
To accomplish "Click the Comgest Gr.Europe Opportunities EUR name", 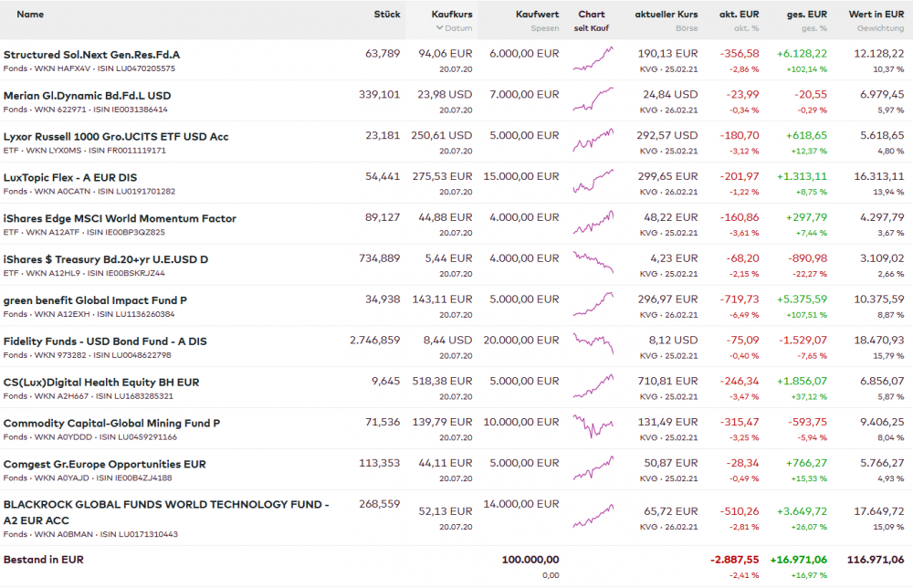I will (104, 464).
